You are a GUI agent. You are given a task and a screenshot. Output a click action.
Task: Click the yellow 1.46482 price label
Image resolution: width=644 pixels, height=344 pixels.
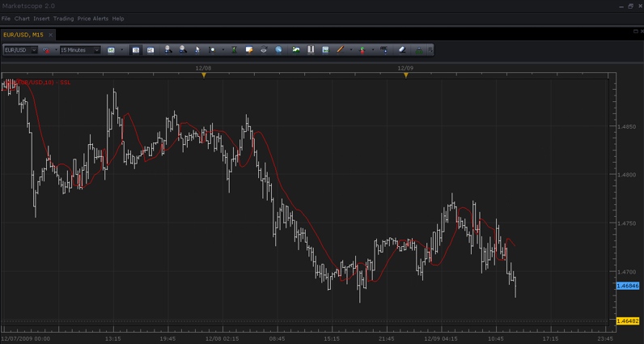click(x=628, y=321)
